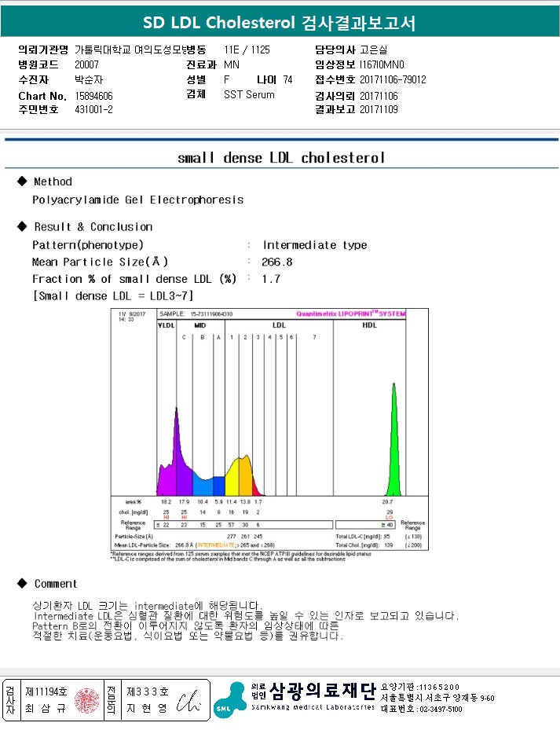Click the VLDL area % value '18.2'
560x730 pixels.
click(167, 502)
